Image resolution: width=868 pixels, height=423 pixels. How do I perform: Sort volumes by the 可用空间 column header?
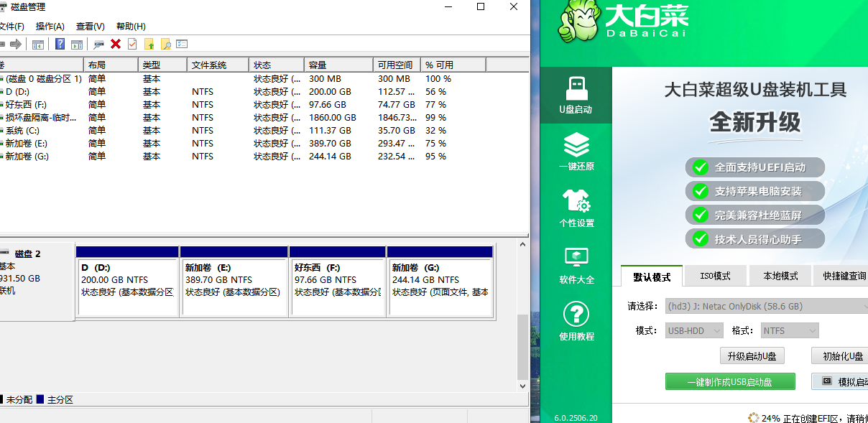click(397, 65)
